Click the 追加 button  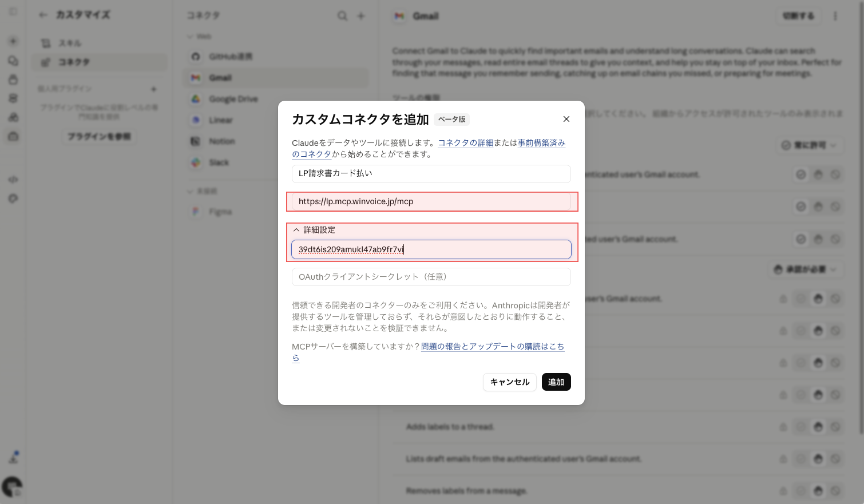point(556,382)
